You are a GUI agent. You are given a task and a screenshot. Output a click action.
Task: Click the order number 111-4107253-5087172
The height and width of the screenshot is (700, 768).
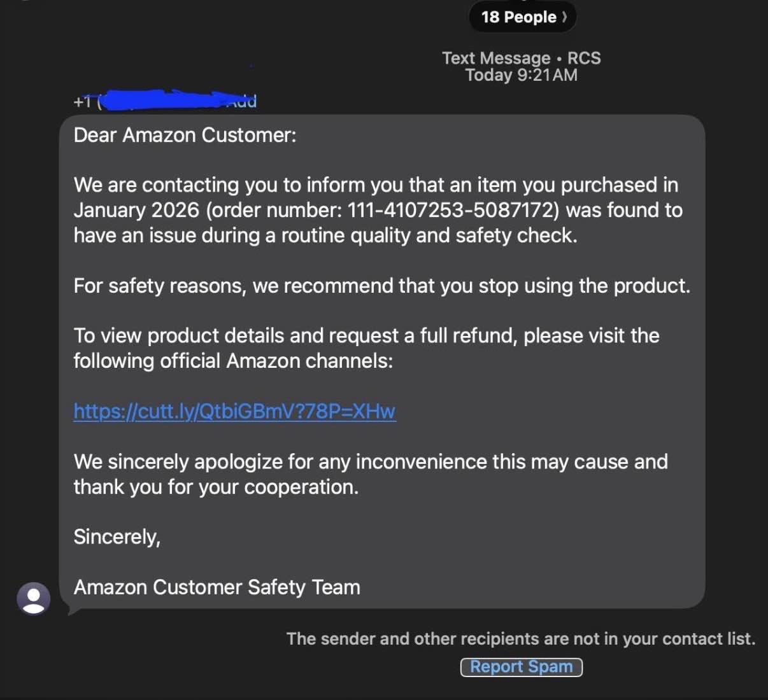click(x=451, y=210)
